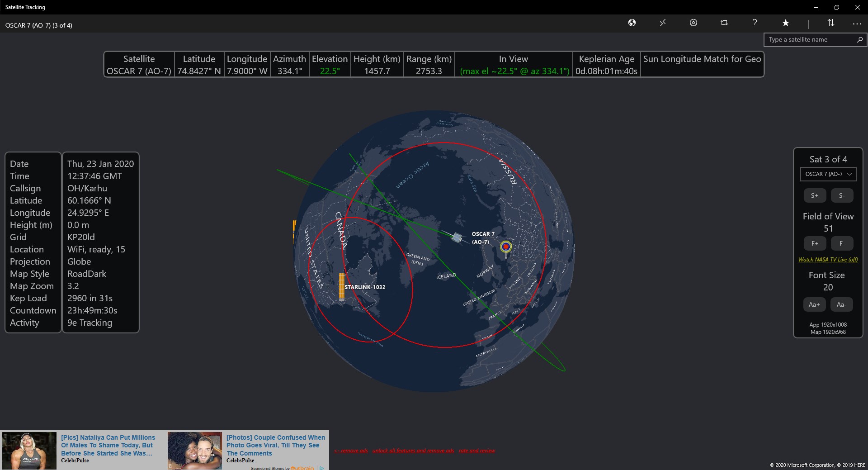Viewport: 868px width, 470px height.
Task: Open the OSCAR 7 (AO-7) satellite dropdown
Action: coord(828,174)
